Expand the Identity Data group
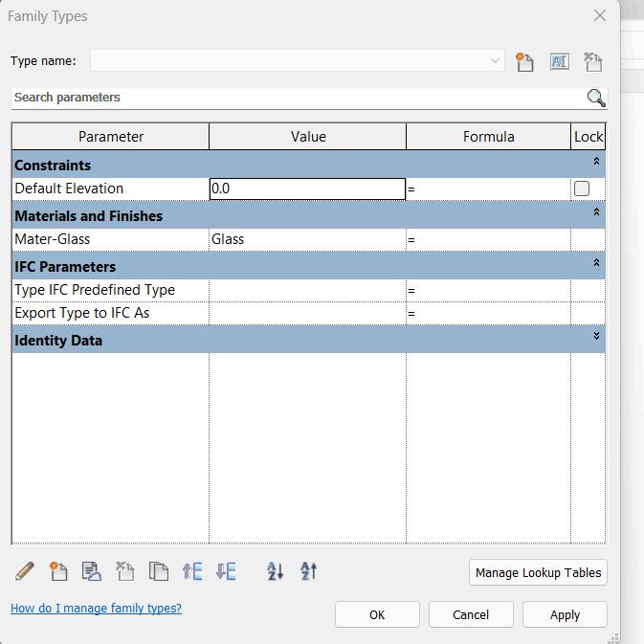 [596, 336]
